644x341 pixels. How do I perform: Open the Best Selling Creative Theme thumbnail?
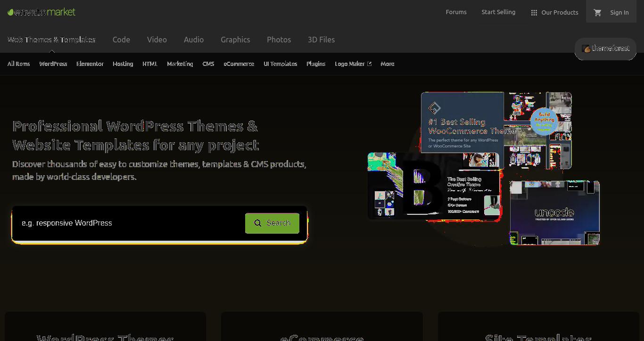pos(434,187)
